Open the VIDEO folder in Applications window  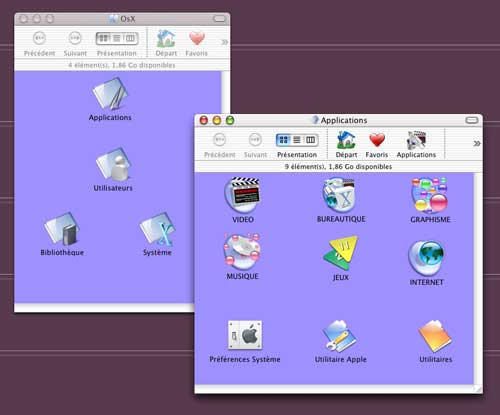242,195
